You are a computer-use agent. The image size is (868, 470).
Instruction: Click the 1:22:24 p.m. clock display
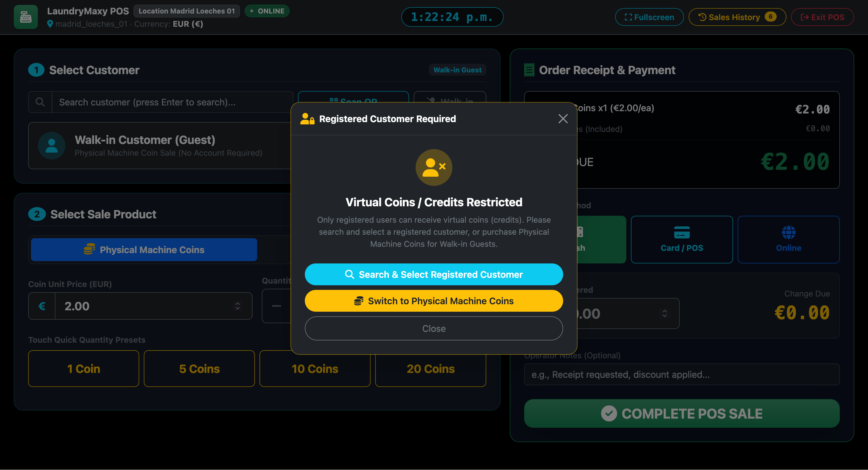tap(452, 17)
